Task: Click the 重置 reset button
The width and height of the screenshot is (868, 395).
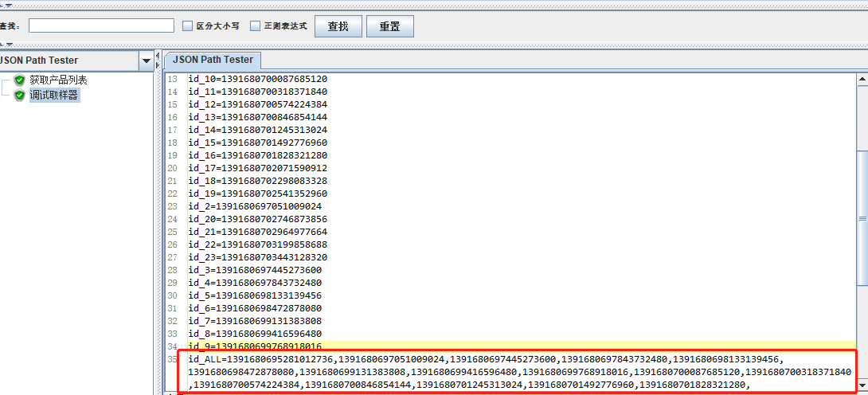Action: point(389,26)
